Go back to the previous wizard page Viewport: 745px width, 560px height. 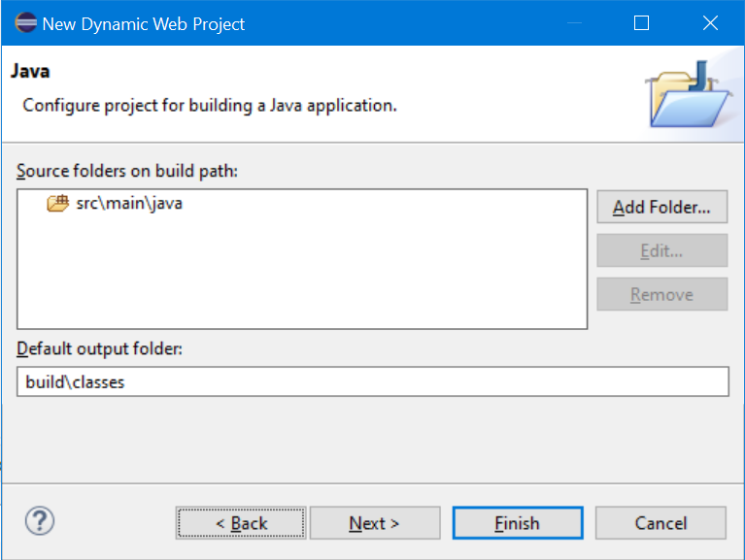[241, 523]
